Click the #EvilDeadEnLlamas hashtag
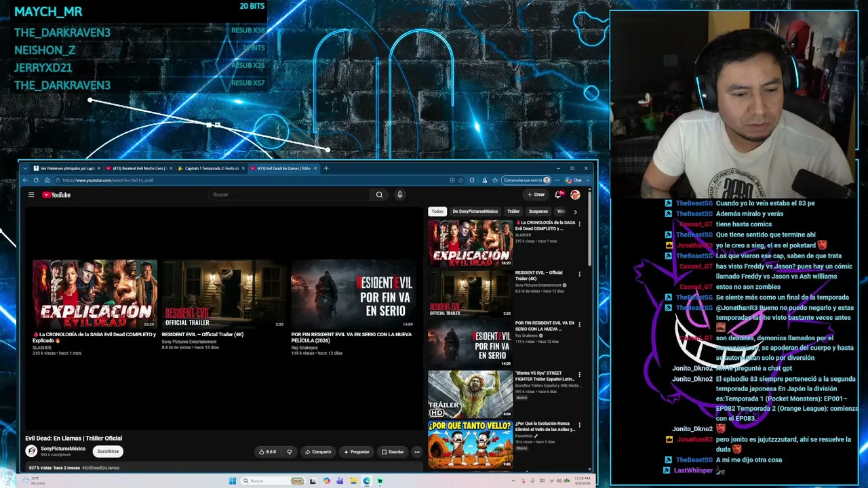This screenshot has width=868, height=488. [100, 468]
